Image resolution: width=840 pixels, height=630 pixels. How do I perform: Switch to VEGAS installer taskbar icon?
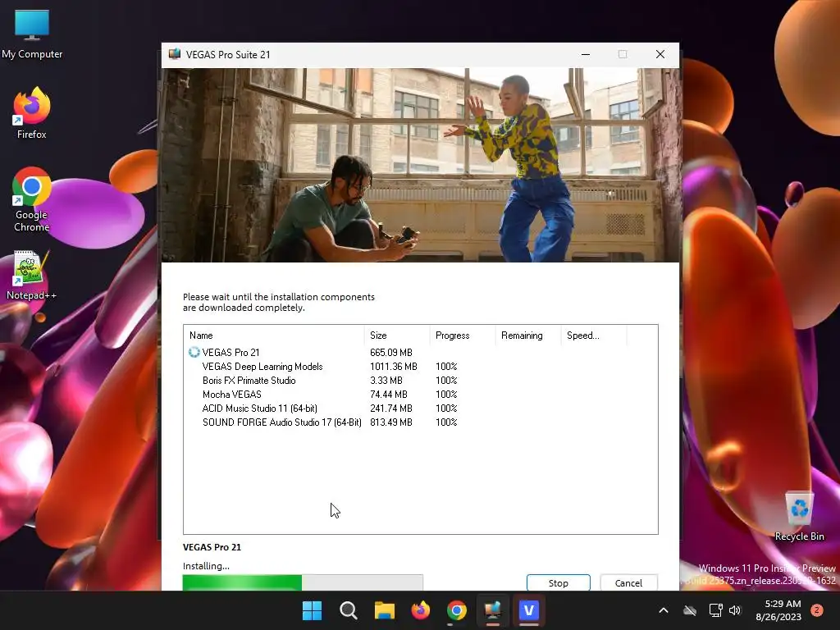coord(492,610)
